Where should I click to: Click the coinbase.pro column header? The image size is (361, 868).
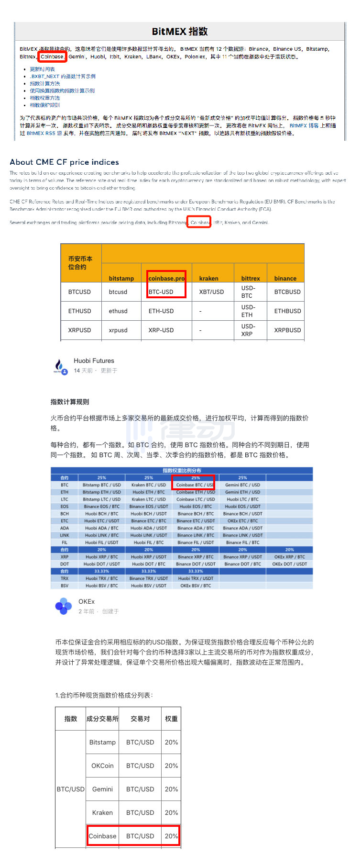166,278
